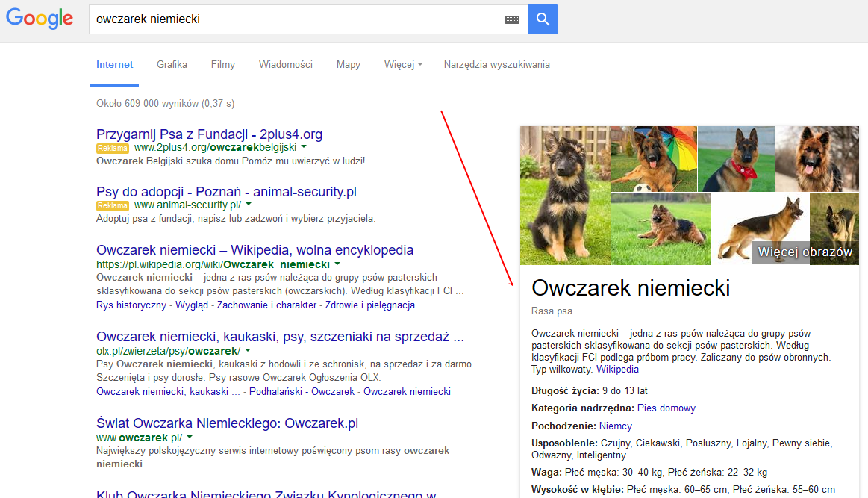Open dog photo with red bandana
The image size is (868, 498).
coord(735,158)
